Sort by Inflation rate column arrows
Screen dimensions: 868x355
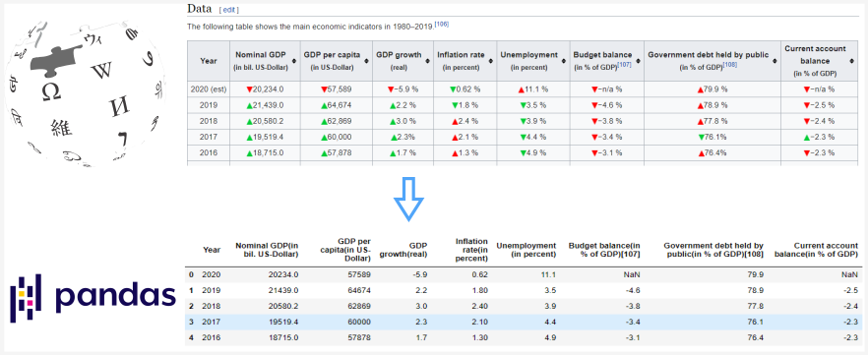point(490,61)
